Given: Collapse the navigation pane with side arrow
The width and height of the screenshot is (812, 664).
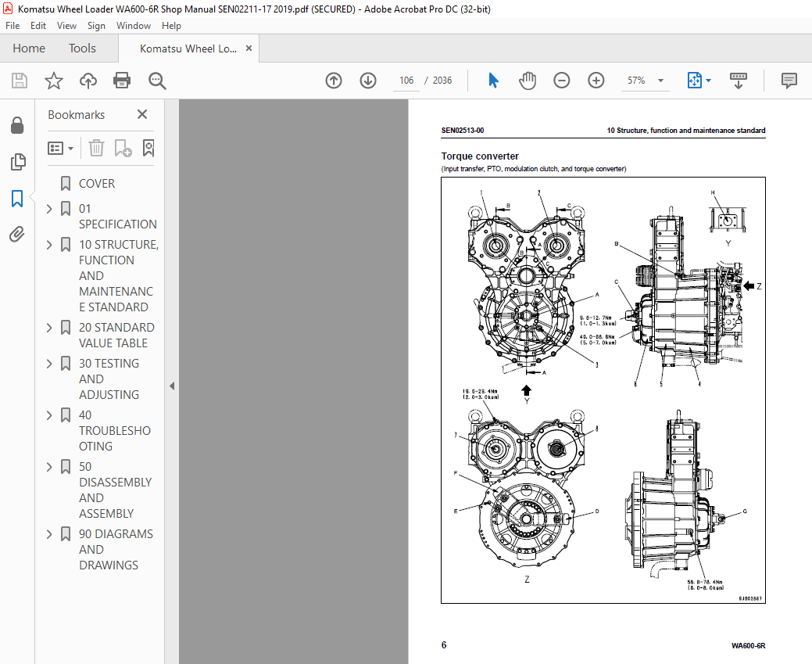Looking at the screenshot, I should click(x=171, y=386).
